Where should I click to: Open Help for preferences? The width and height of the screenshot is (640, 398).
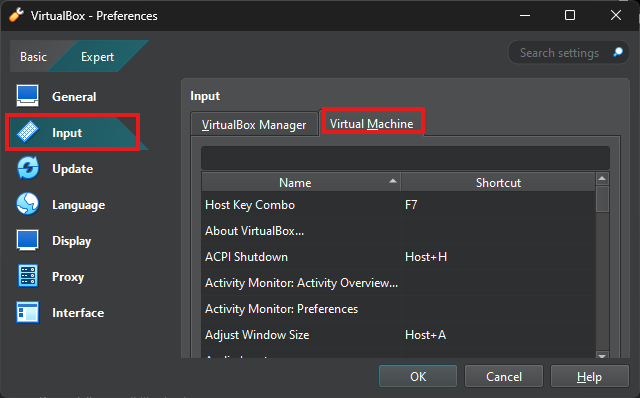589,376
